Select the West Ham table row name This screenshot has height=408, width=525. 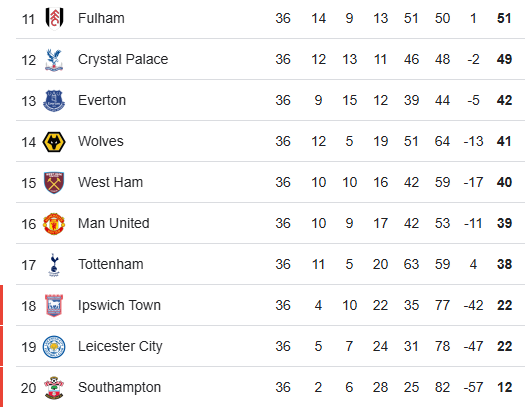(110, 182)
